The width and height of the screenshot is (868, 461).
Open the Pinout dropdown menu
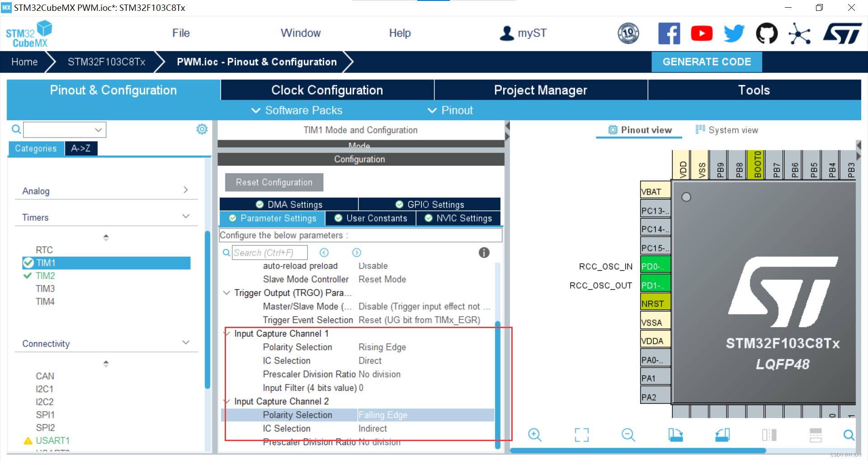pos(450,110)
